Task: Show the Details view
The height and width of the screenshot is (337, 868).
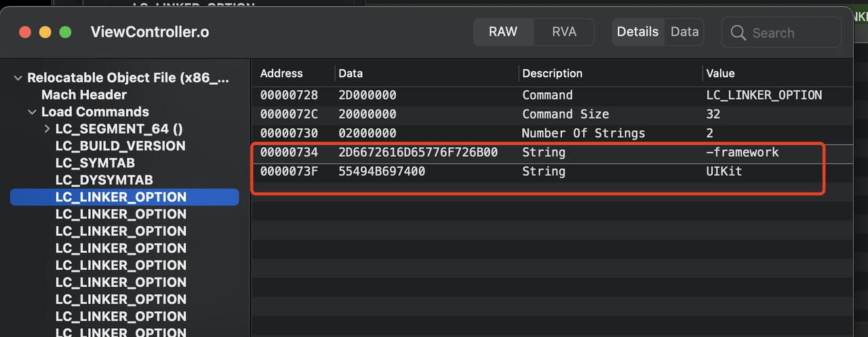Action: 637,32
